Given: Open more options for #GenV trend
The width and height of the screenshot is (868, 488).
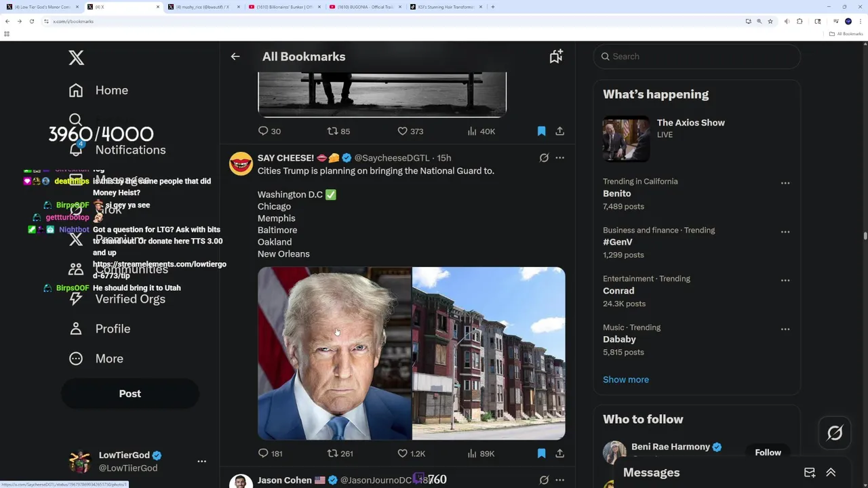Looking at the screenshot, I should [785, 232].
